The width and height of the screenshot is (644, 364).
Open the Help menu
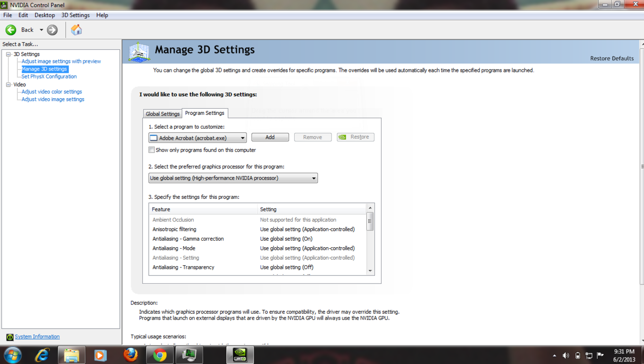[x=102, y=15]
